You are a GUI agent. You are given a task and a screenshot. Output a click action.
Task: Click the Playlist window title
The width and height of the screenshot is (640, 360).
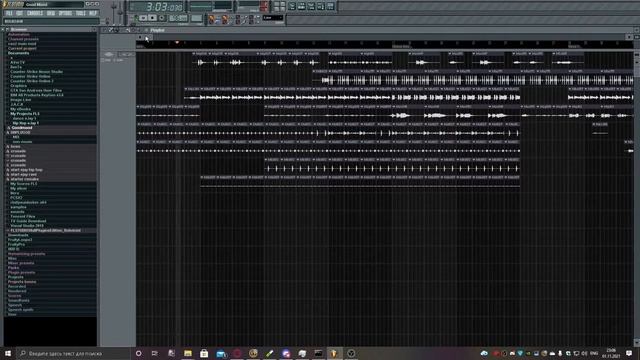[158, 30]
